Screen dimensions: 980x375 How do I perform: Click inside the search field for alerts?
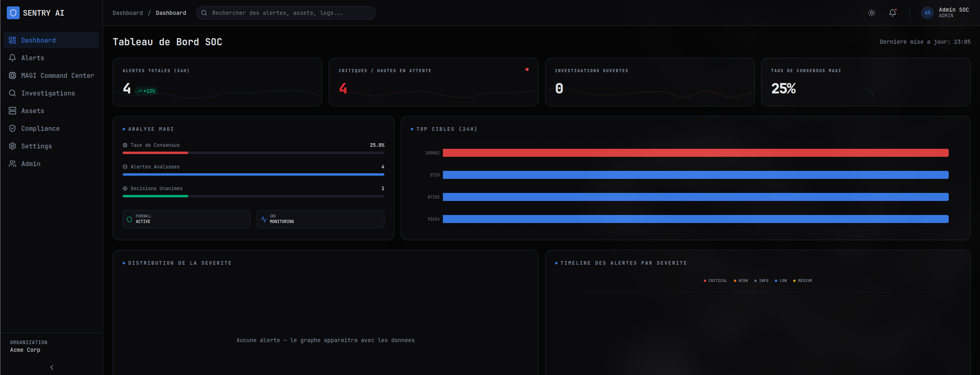285,12
